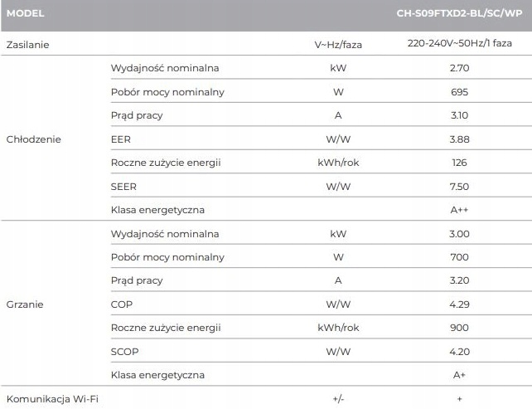The width and height of the screenshot is (532, 409).
Task: Select the A++ energy class value
Action: 459,210
